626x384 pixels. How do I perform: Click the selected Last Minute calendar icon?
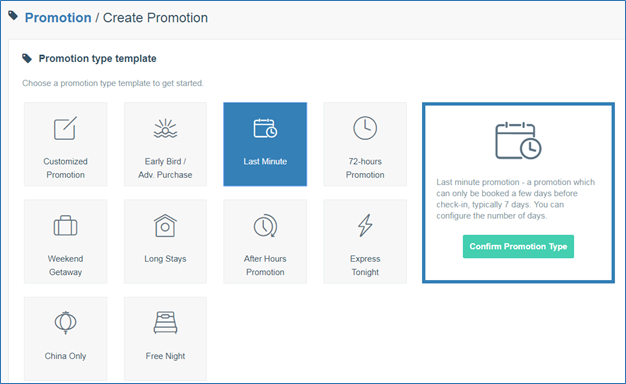coord(265,128)
